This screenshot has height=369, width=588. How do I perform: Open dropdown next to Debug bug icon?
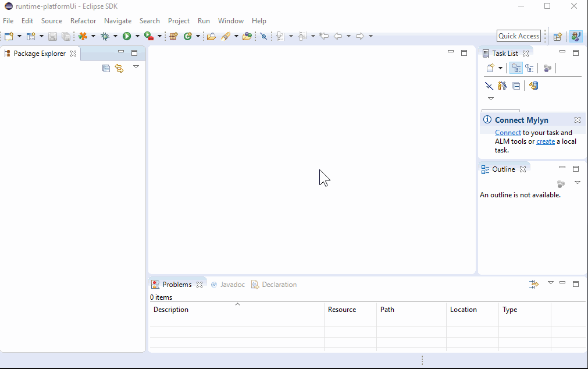point(116,36)
